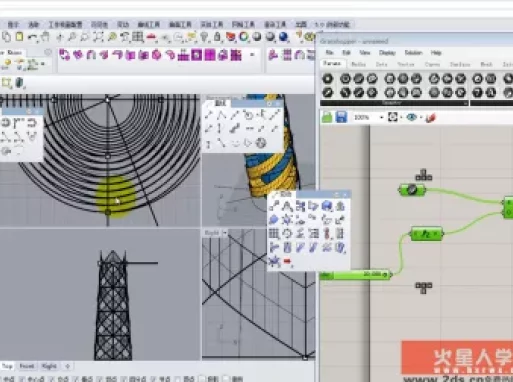
Task: Toggle the Grasshopper preview eye icon
Action: pyautogui.click(x=412, y=117)
